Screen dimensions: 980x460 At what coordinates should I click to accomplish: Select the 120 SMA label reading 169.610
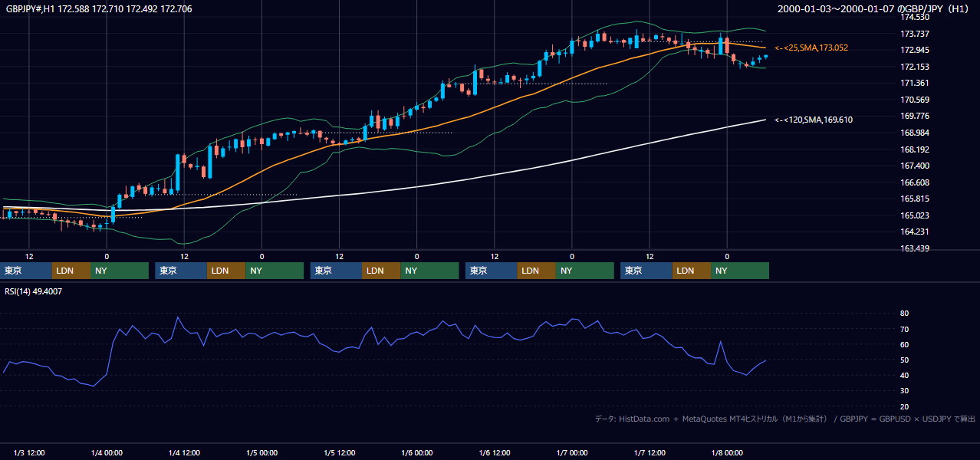click(x=813, y=120)
